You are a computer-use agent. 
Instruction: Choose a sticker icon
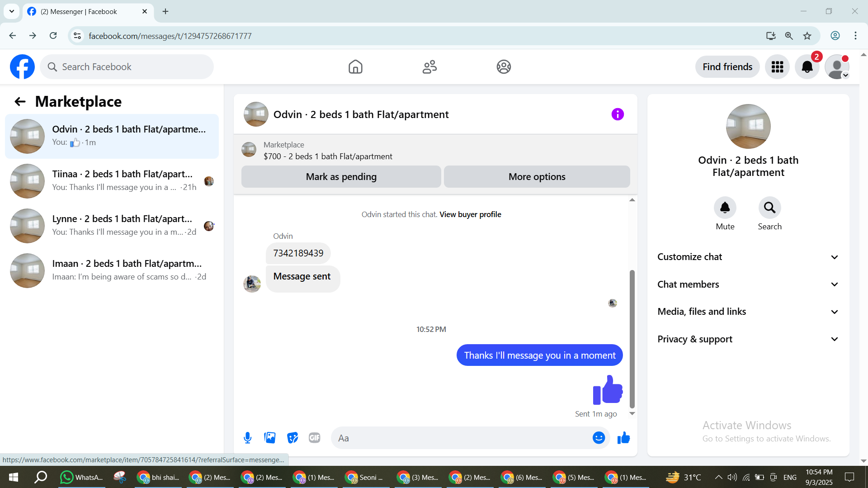(x=292, y=438)
